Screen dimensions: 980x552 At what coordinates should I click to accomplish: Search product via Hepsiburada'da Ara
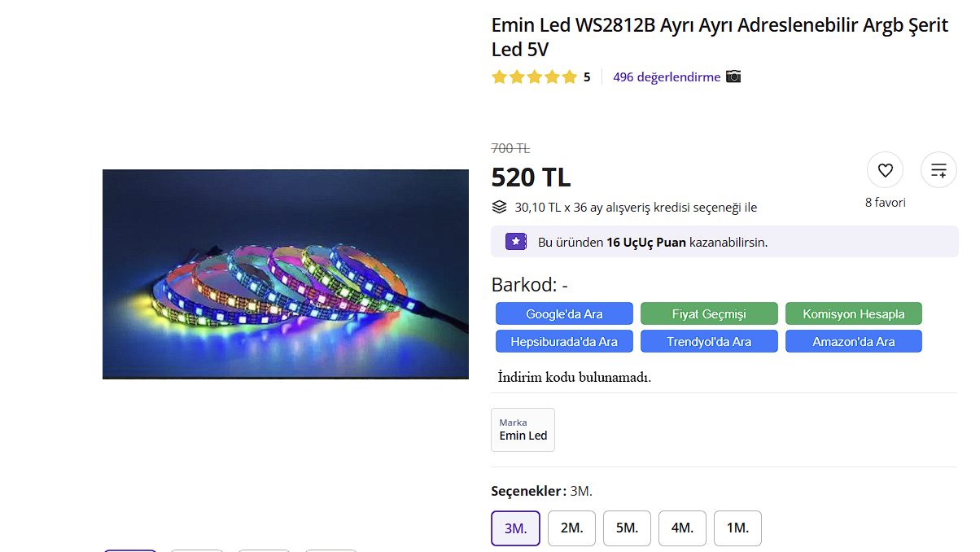[564, 341]
